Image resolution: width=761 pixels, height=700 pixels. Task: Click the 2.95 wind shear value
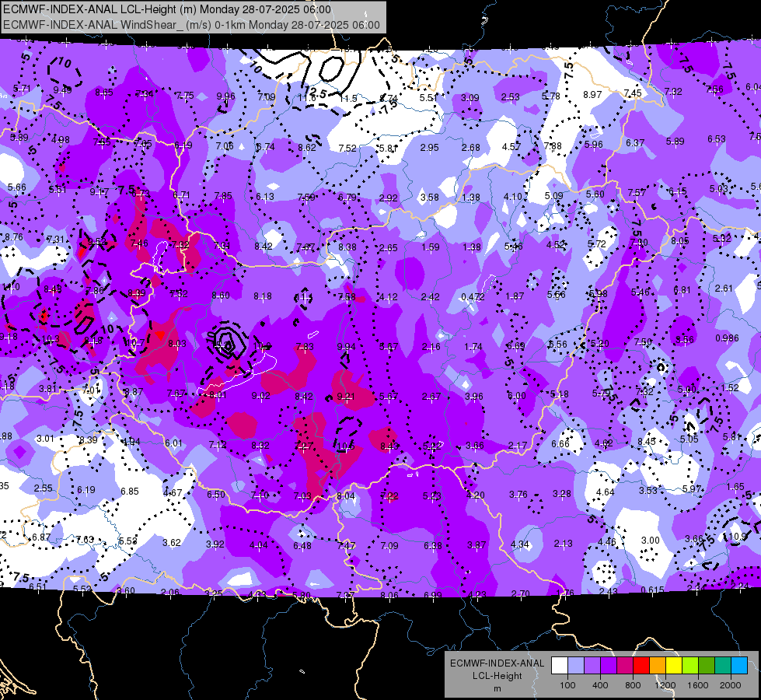(x=430, y=147)
